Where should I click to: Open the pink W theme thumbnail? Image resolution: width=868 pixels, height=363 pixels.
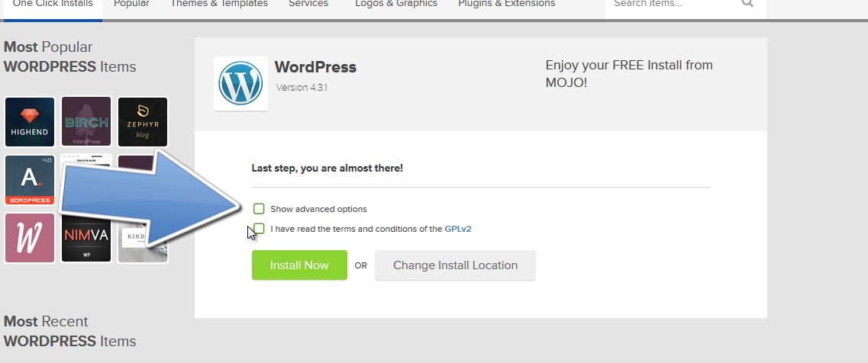click(x=30, y=238)
